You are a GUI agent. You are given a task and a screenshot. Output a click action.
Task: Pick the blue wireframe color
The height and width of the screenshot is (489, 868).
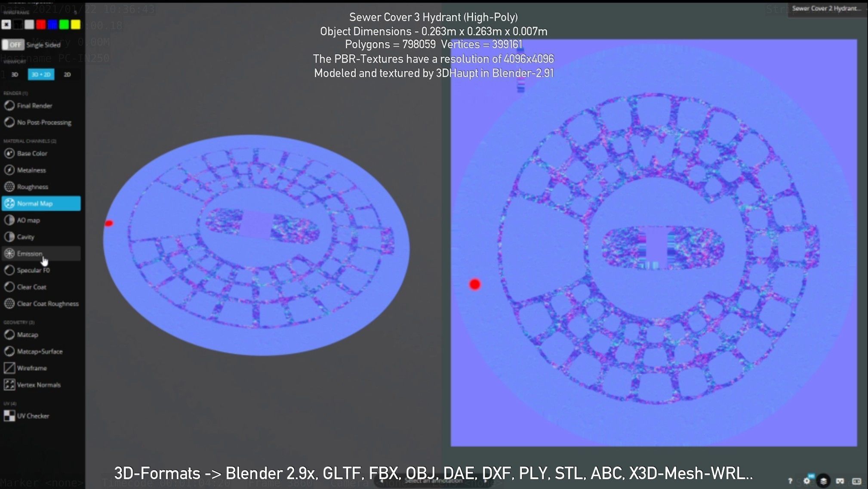coord(52,25)
